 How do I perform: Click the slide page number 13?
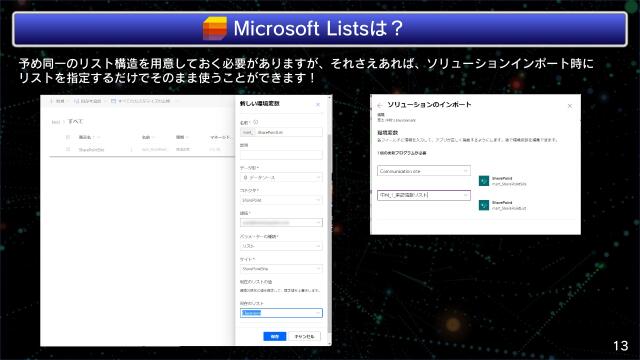pos(620,346)
